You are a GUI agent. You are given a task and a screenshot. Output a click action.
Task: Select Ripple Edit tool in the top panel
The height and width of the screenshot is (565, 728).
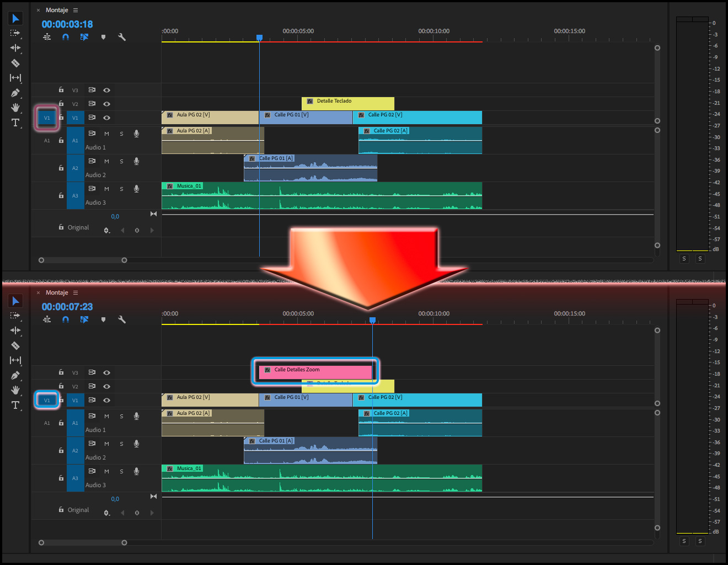pyautogui.click(x=15, y=48)
